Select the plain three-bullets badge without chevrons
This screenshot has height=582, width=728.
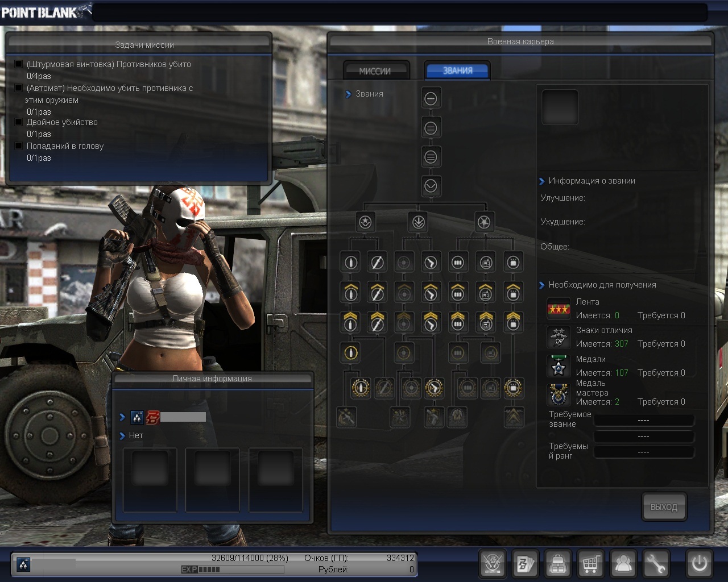458,262
